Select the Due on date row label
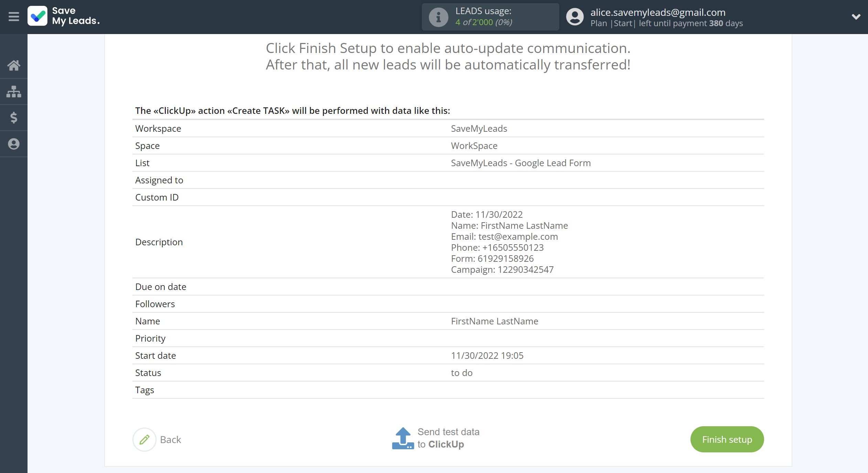 pyautogui.click(x=161, y=287)
